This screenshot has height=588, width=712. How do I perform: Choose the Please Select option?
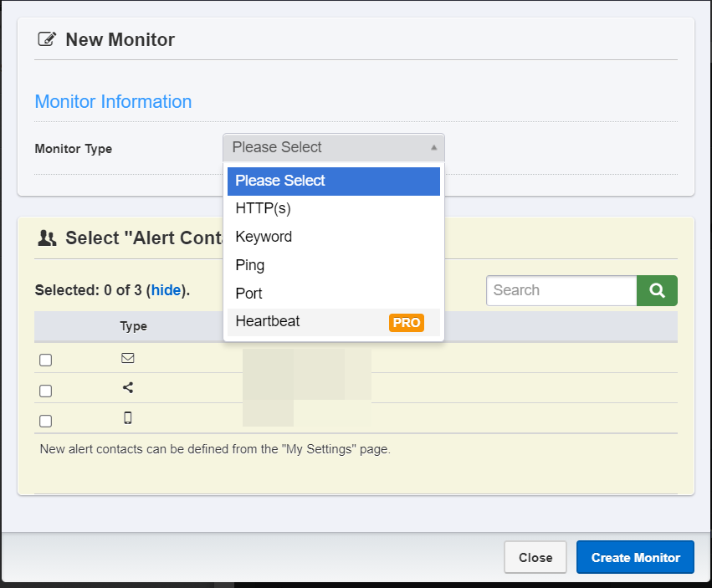tap(334, 182)
